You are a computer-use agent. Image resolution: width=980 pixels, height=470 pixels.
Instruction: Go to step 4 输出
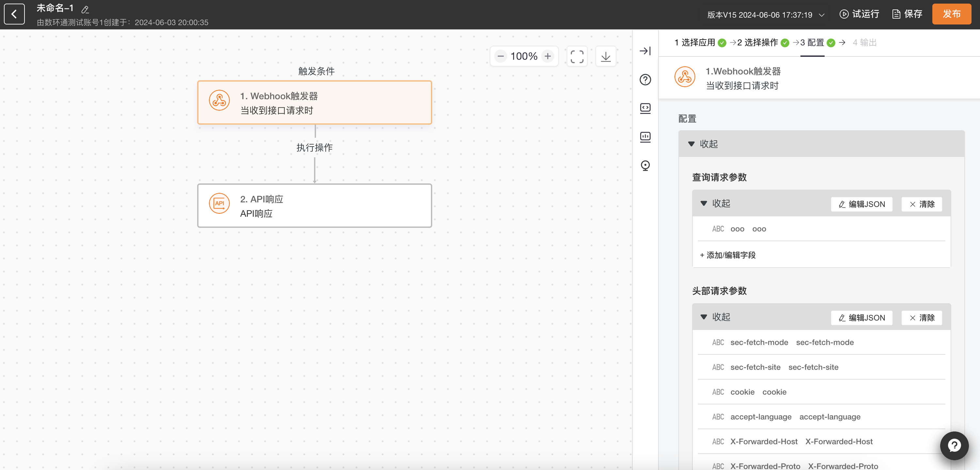(864, 42)
